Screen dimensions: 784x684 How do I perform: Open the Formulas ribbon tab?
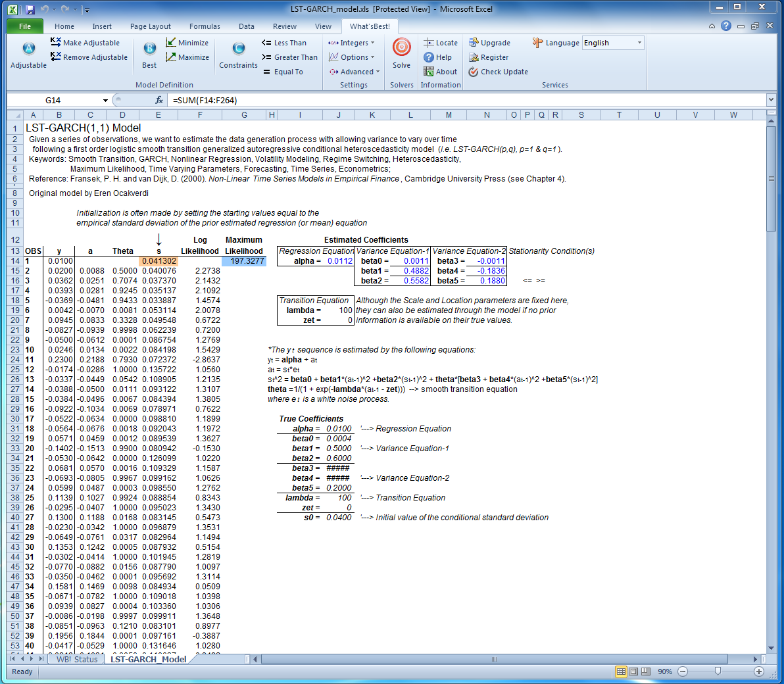point(205,26)
